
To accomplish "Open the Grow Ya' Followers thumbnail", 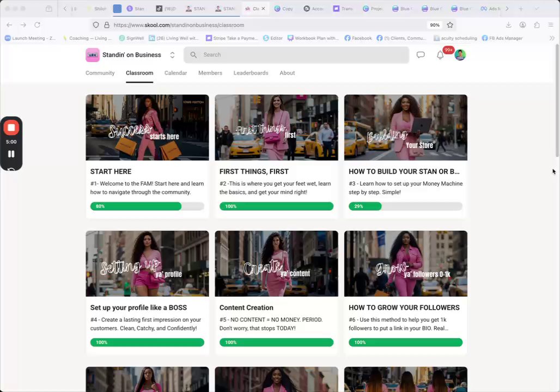I will point(406,264).
